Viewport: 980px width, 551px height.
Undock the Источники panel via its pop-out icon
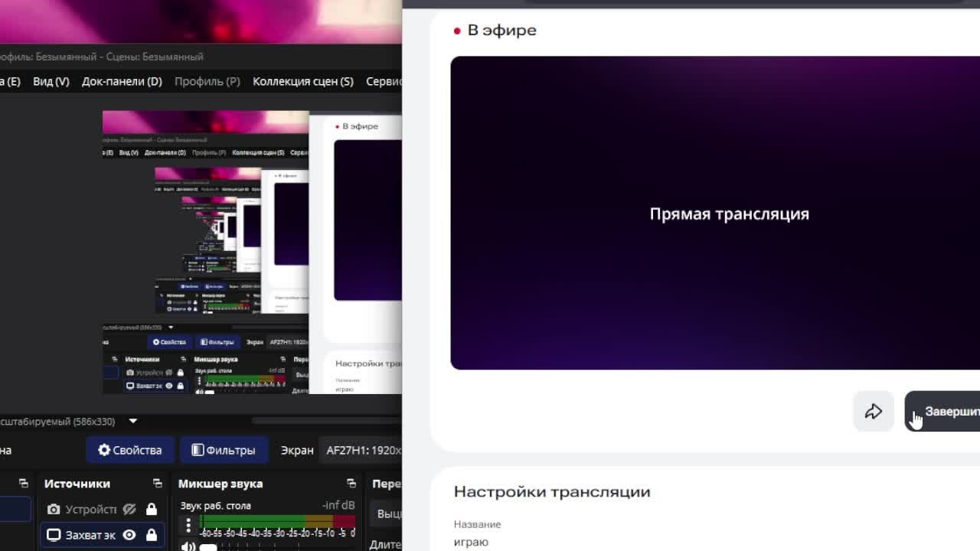tap(158, 484)
